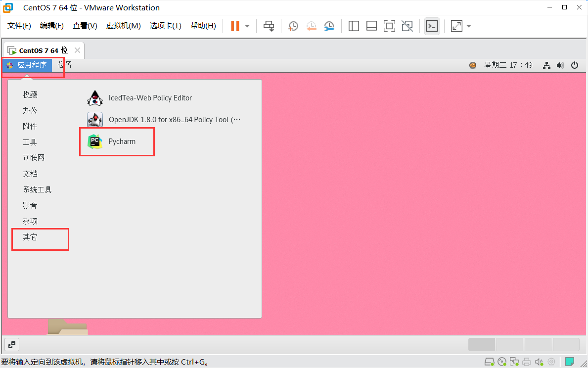Screen dimensions: 588x368
Task: Enter full screen mode
Action: pyautogui.click(x=389, y=26)
